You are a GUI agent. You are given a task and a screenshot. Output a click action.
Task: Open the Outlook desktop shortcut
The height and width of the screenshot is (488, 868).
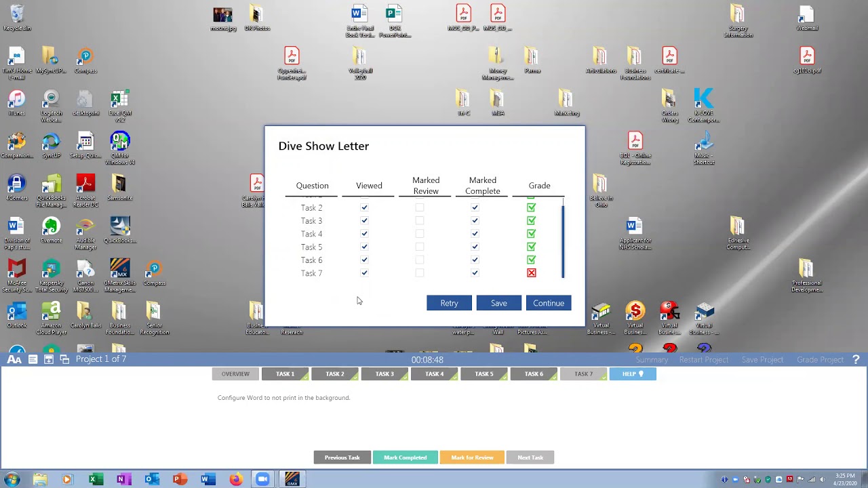17,315
